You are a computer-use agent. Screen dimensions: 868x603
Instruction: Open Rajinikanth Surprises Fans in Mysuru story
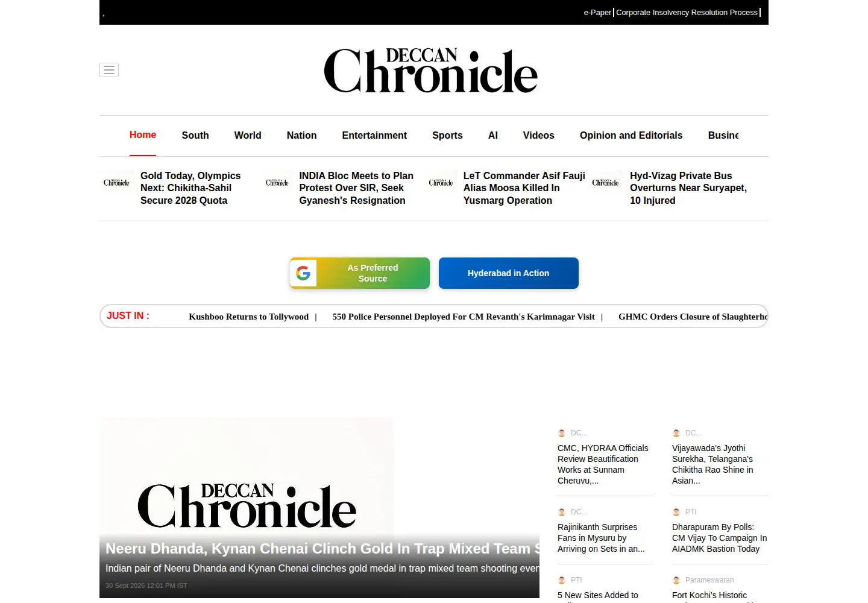[601, 538]
